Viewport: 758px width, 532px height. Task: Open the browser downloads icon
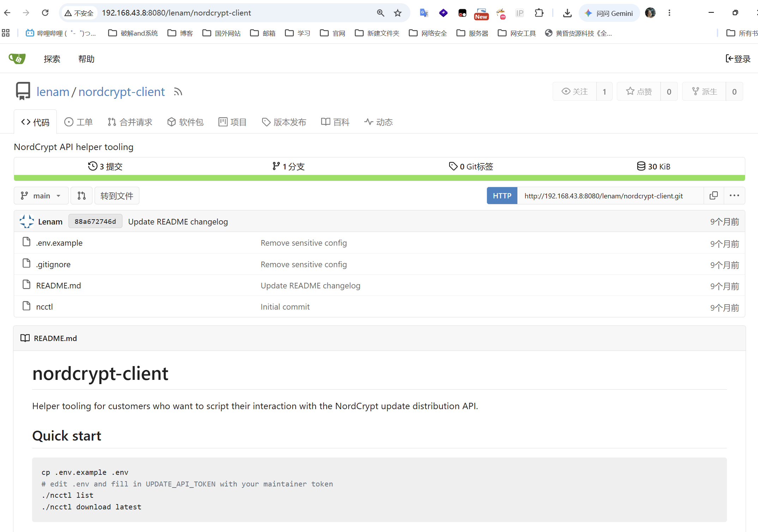click(567, 13)
